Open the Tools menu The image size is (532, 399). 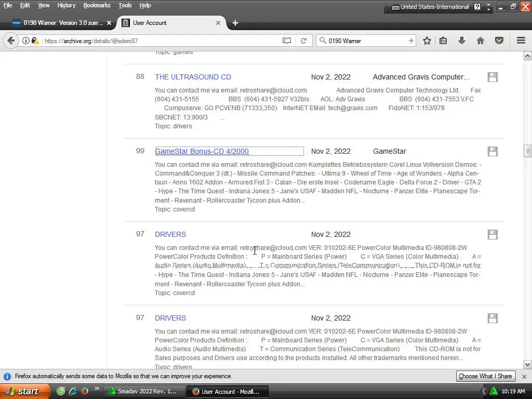click(x=125, y=5)
